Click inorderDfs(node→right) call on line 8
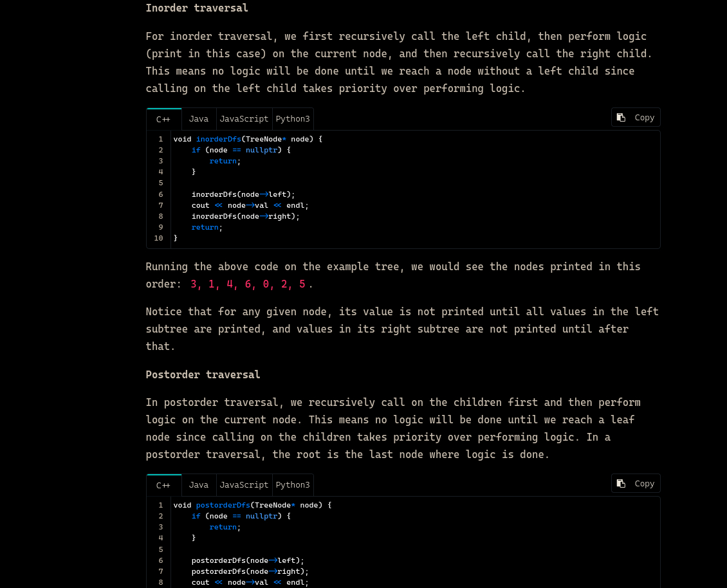Viewport: 727px width, 588px height. 245,216
